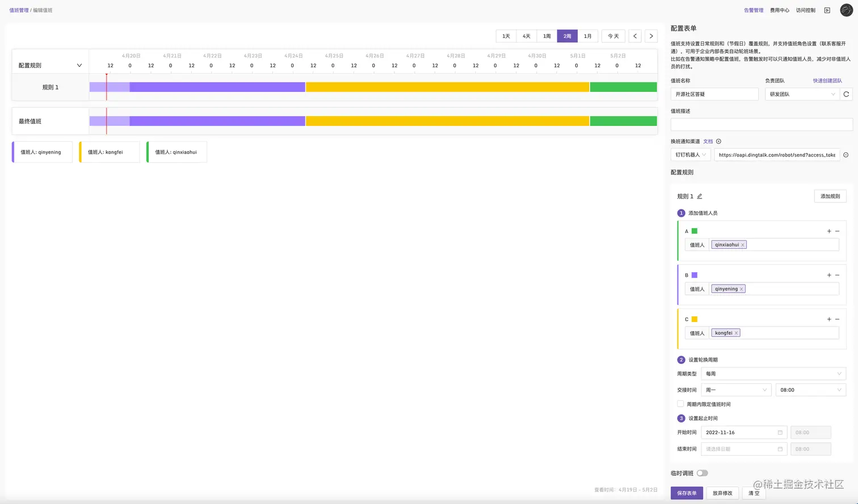
Task: Remove qinxiaohui tag from group A
Action: [x=742, y=245]
